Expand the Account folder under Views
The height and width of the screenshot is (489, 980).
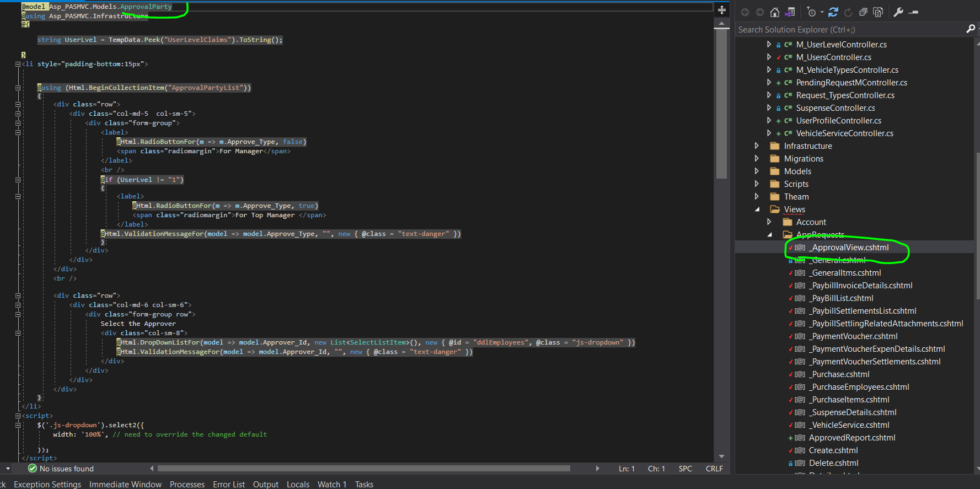pyautogui.click(x=769, y=222)
